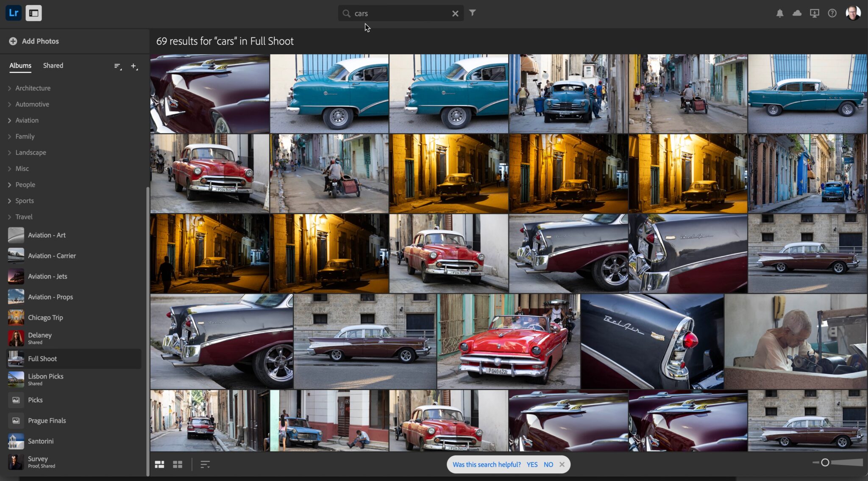
Task: Open the Help icon in the top bar
Action: [832, 13]
